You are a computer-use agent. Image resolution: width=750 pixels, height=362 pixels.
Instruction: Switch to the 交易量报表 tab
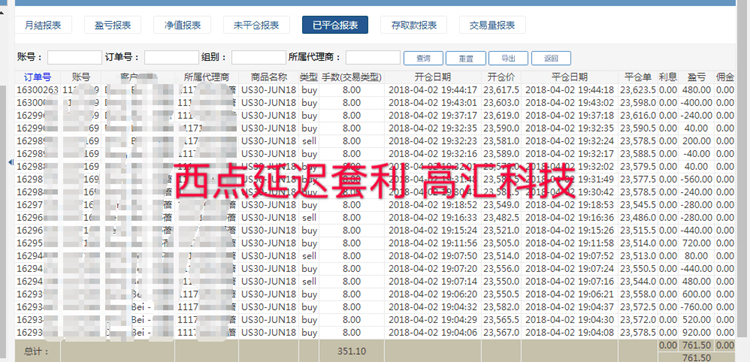tap(492, 25)
